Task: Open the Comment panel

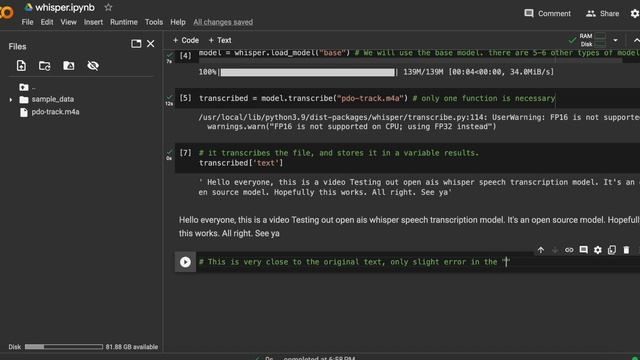Action: coord(547,13)
